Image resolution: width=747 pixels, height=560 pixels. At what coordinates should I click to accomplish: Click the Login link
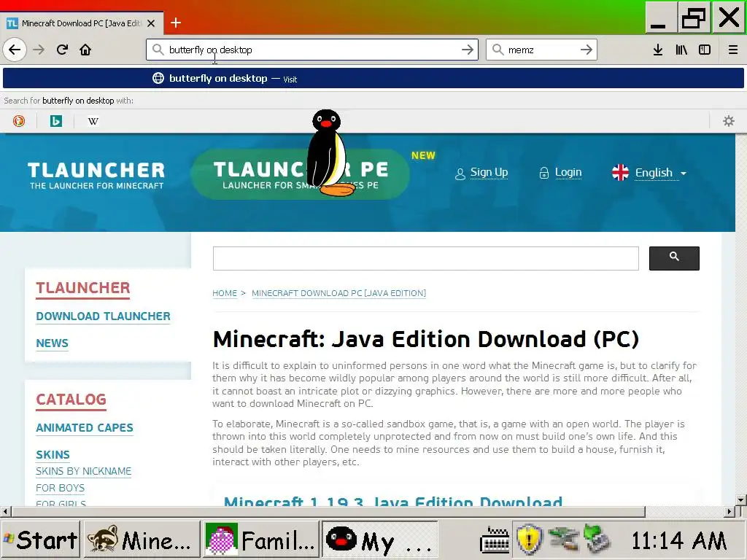pos(568,172)
